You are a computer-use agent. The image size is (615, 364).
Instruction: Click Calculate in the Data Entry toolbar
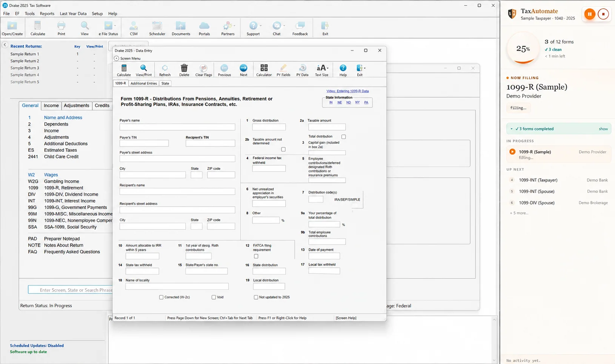point(124,70)
